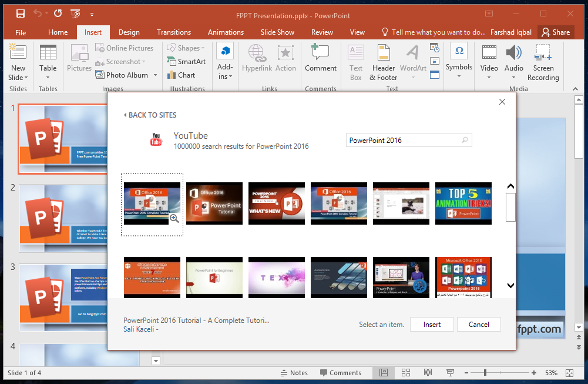Insert a Chart from the ribbon
This screenshot has height=384, width=588.
[181, 75]
